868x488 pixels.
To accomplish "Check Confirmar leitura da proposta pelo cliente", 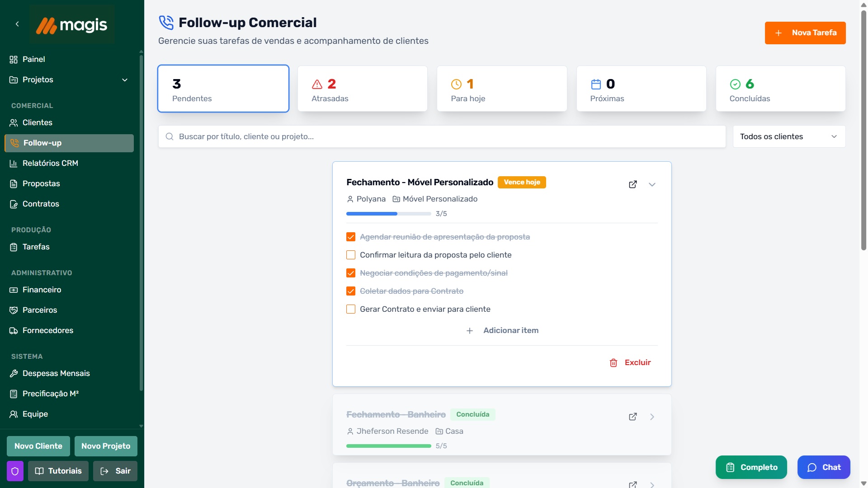I will coord(351,255).
